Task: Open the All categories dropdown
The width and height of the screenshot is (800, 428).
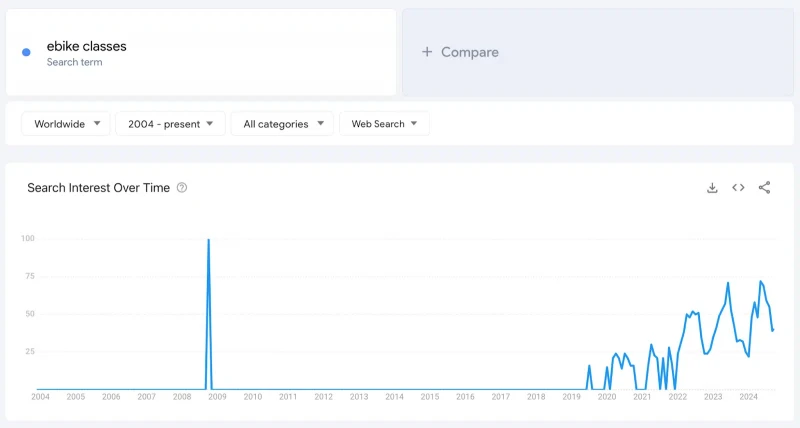Action: pos(282,124)
